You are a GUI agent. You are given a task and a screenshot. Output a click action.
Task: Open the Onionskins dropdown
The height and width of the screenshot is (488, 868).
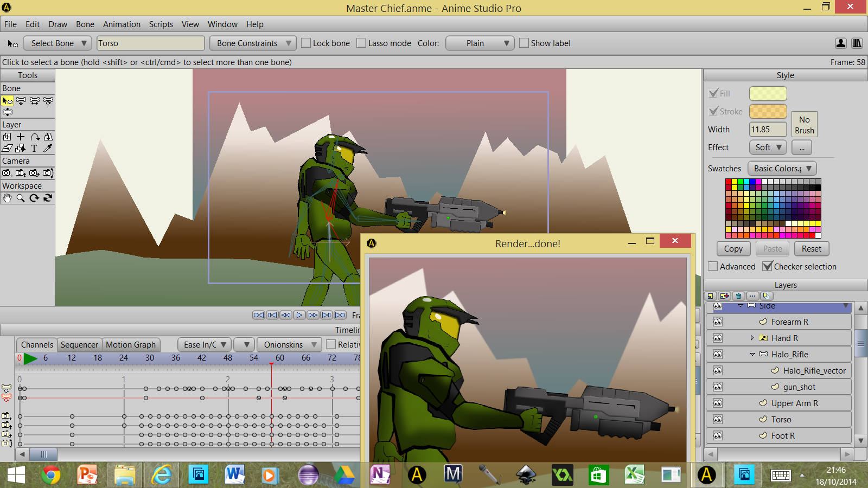click(x=288, y=345)
